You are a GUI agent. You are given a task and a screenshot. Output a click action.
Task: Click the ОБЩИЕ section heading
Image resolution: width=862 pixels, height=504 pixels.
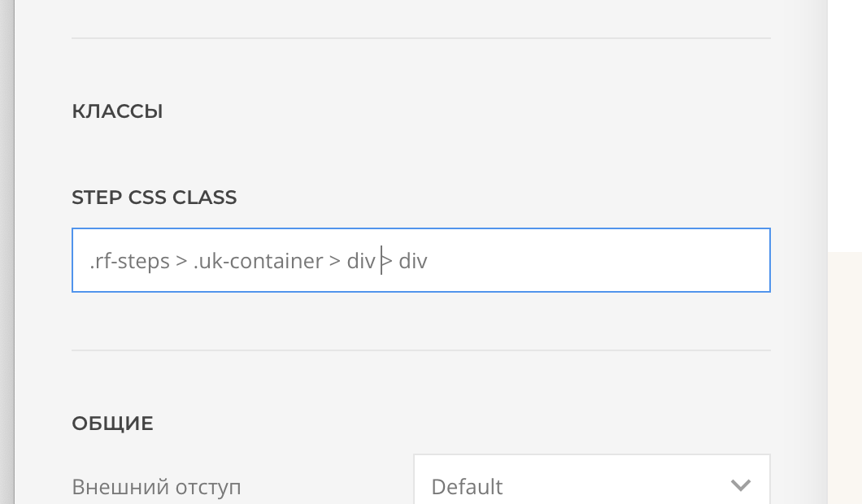[x=112, y=424]
